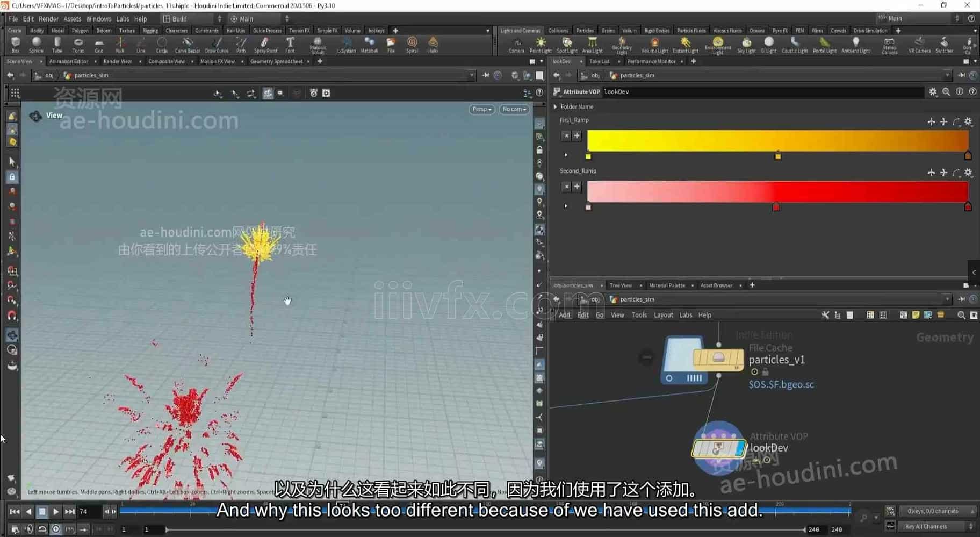980x537 pixels.
Task: Open the Labs menu in menu bar
Action: (x=123, y=19)
